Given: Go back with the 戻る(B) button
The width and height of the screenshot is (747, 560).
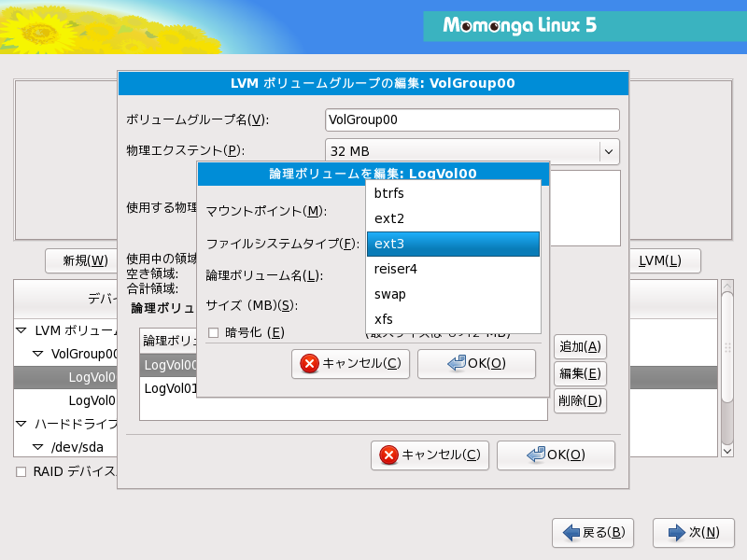Looking at the screenshot, I should pos(593,533).
